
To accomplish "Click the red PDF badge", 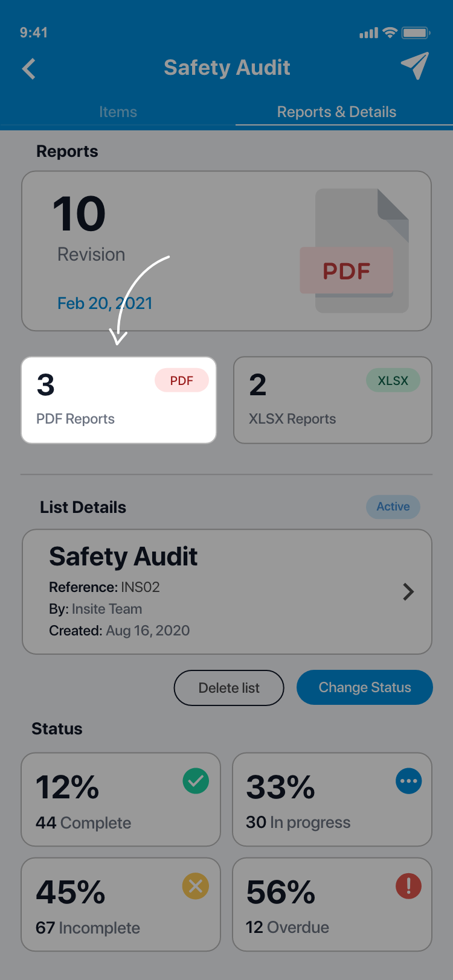I will pyautogui.click(x=182, y=381).
